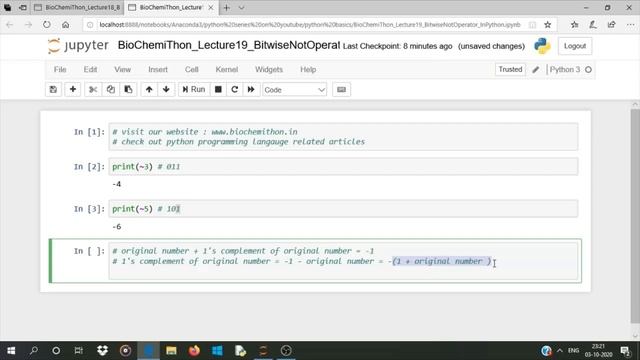Open the Cell menu
This screenshot has width=640, height=360.
(x=191, y=69)
